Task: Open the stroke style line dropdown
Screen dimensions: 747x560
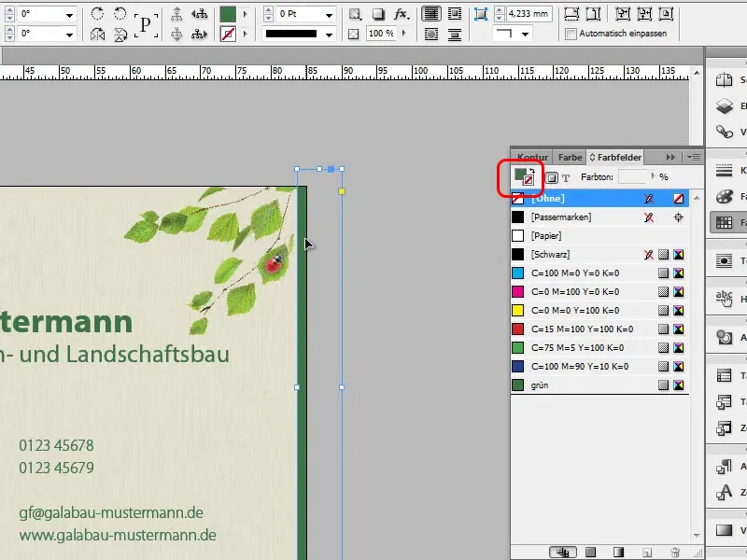Action: click(329, 35)
